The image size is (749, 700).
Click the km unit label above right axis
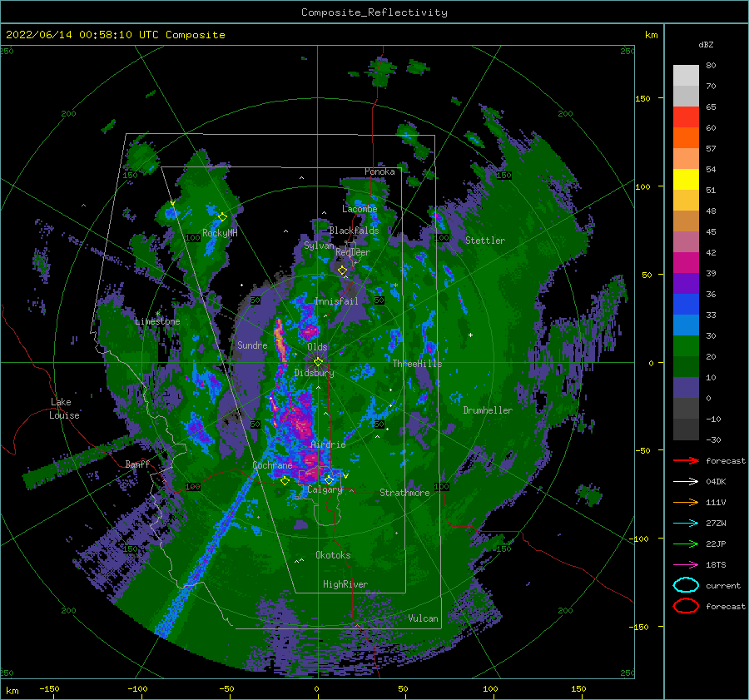(x=651, y=35)
